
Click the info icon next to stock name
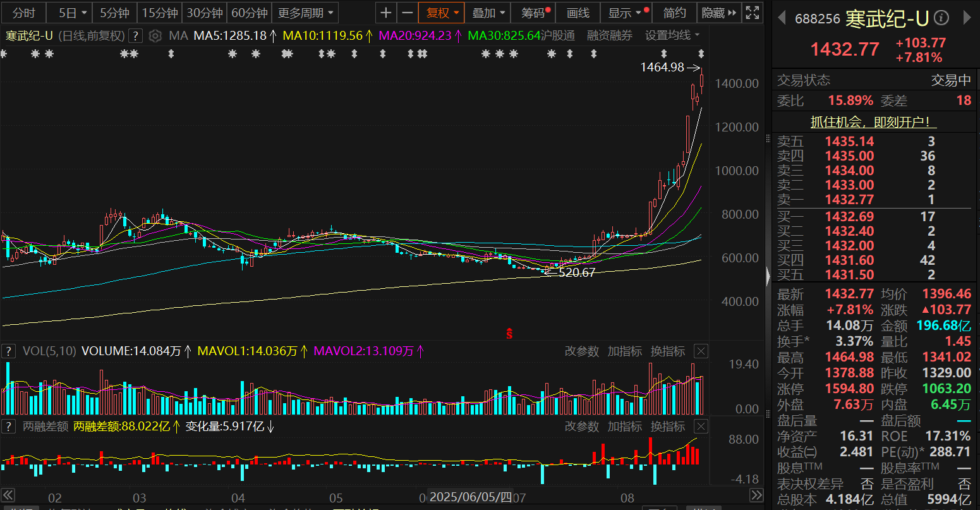click(x=941, y=18)
